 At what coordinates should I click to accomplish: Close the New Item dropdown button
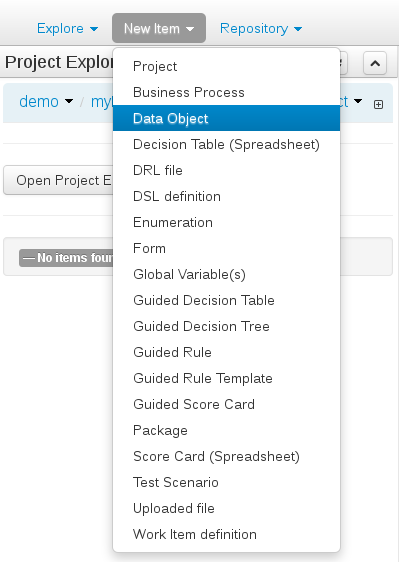click(159, 28)
